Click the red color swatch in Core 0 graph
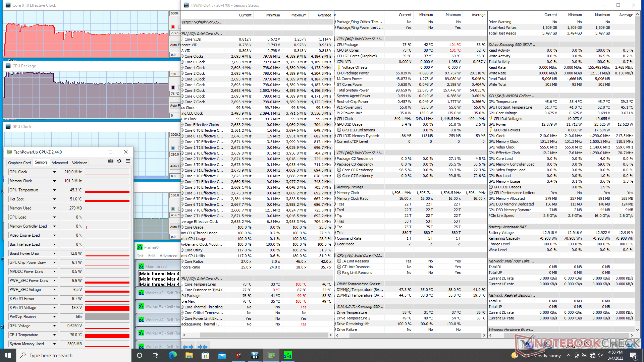The height and width of the screenshot is (362, 644). click(173, 27)
